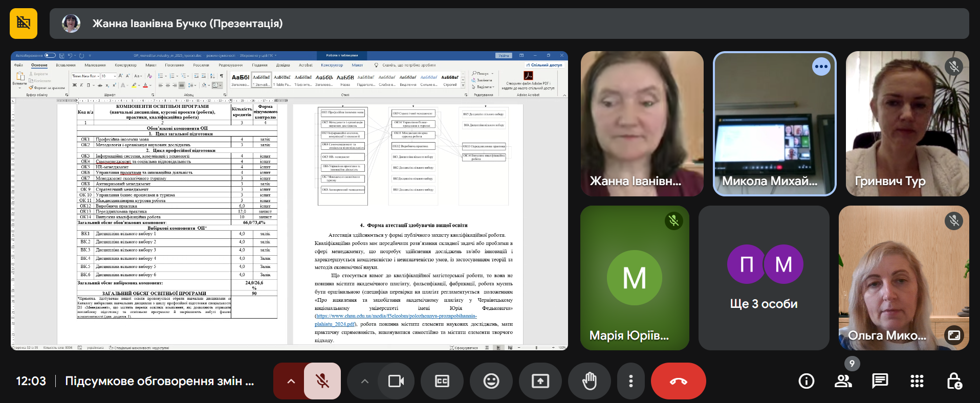Viewport: 980px width, 403px height.
Task: Expand the styles gallery more arrow
Action: pyautogui.click(x=463, y=86)
